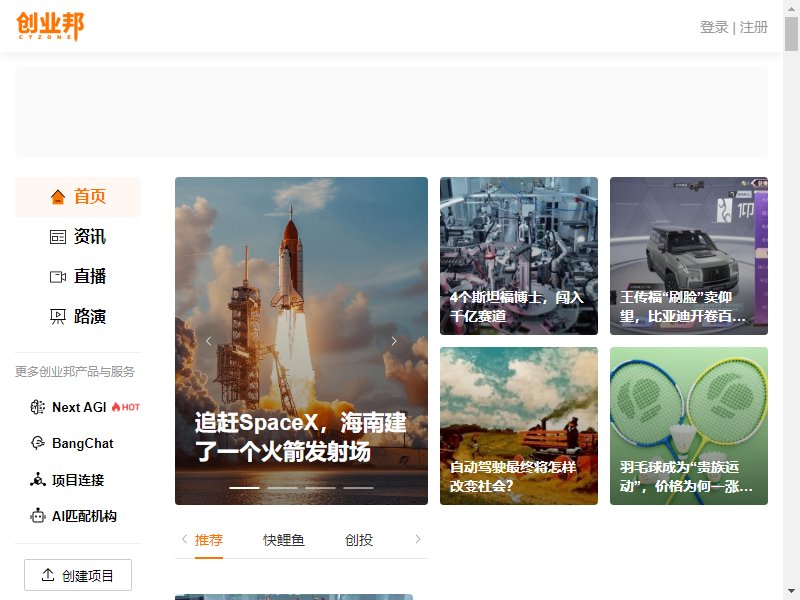Jump to the second carousel slide indicator
800x600 pixels.
tap(283, 488)
